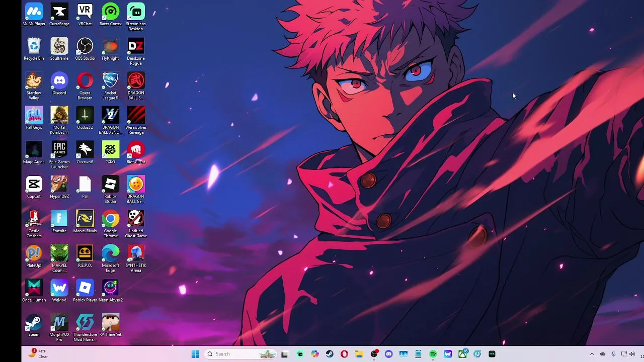This screenshot has height=362, width=644.
Task: Select the Pal file icon
Action: pos(85,188)
